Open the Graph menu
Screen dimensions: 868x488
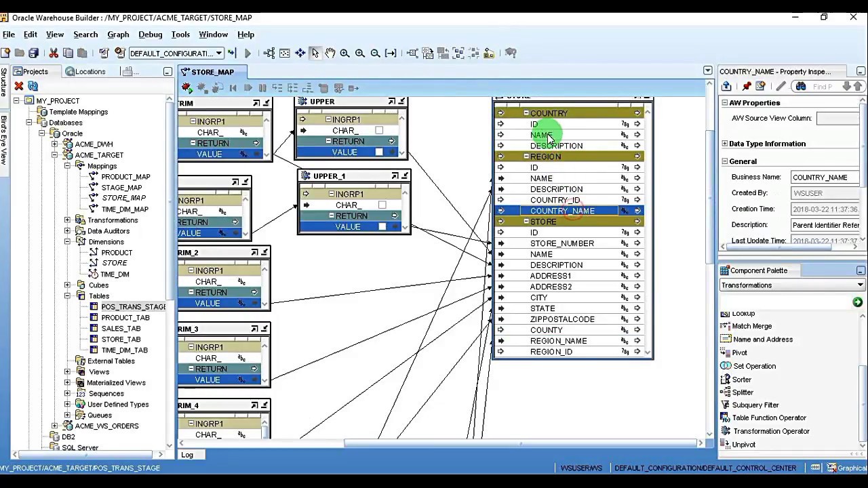click(118, 35)
